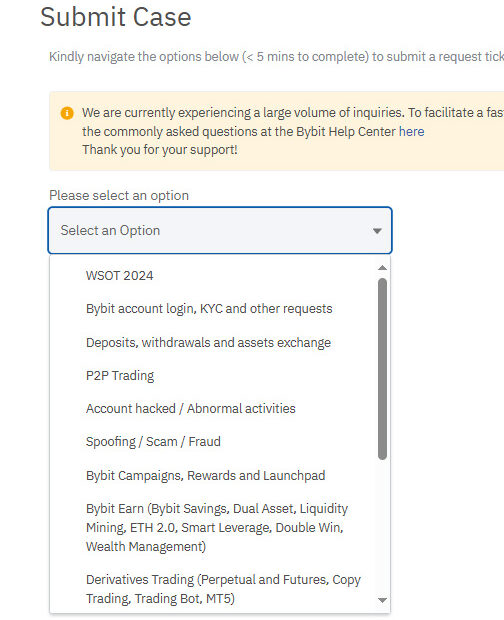
Task: Click the dropdown caret arrow icon
Action: click(377, 231)
